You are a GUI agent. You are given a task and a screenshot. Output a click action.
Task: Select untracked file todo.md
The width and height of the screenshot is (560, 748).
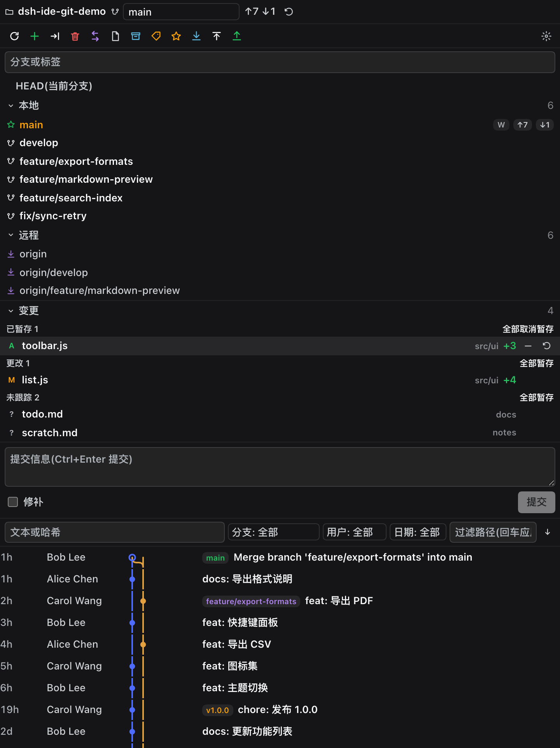pos(280,414)
